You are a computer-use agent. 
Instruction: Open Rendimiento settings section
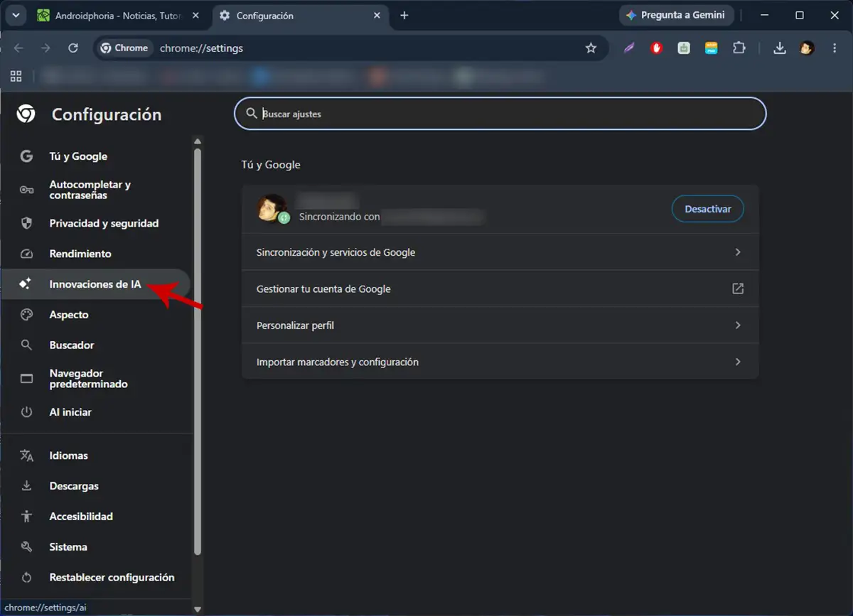(x=96, y=254)
